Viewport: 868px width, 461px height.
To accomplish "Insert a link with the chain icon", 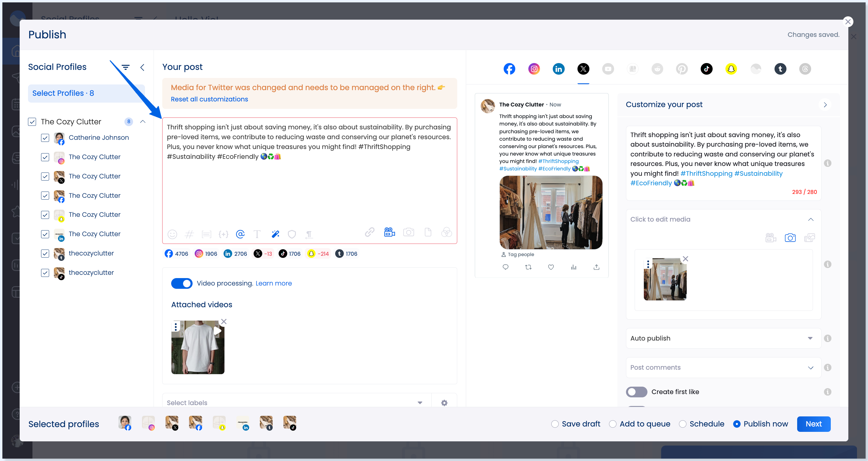I will (369, 232).
